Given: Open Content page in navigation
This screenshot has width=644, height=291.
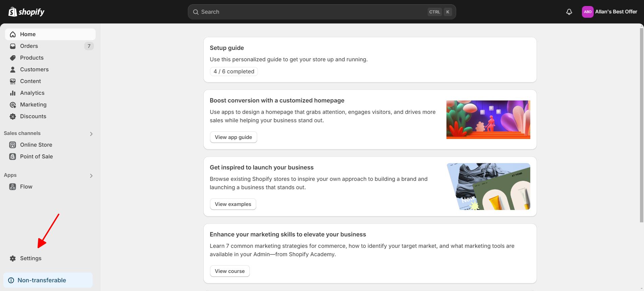Looking at the screenshot, I should (30, 81).
